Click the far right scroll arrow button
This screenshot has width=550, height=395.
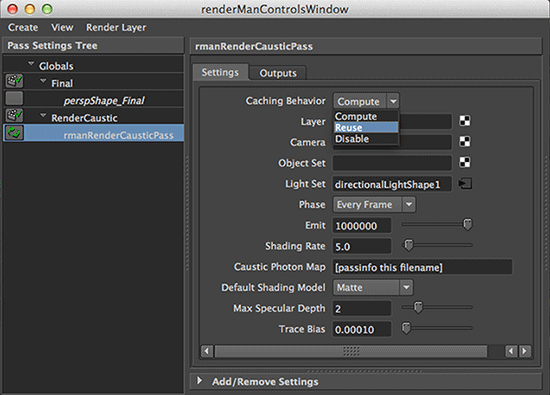click(x=525, y=351)
